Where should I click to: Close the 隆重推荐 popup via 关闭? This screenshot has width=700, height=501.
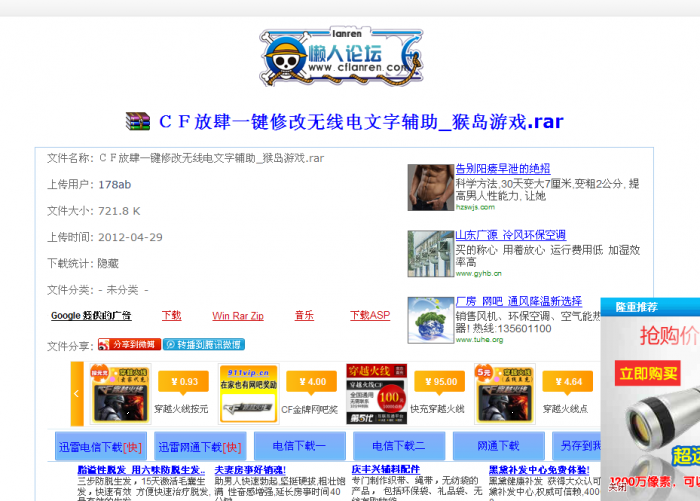[618, 488]
